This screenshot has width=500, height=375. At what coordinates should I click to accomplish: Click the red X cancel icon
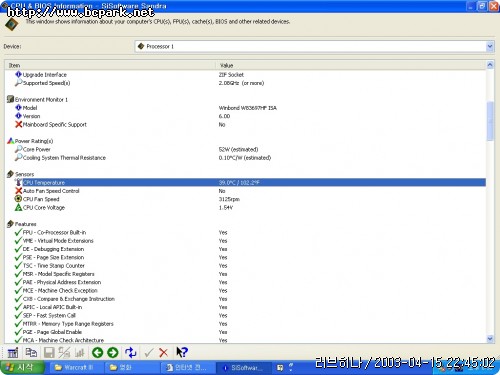point(163,352)
